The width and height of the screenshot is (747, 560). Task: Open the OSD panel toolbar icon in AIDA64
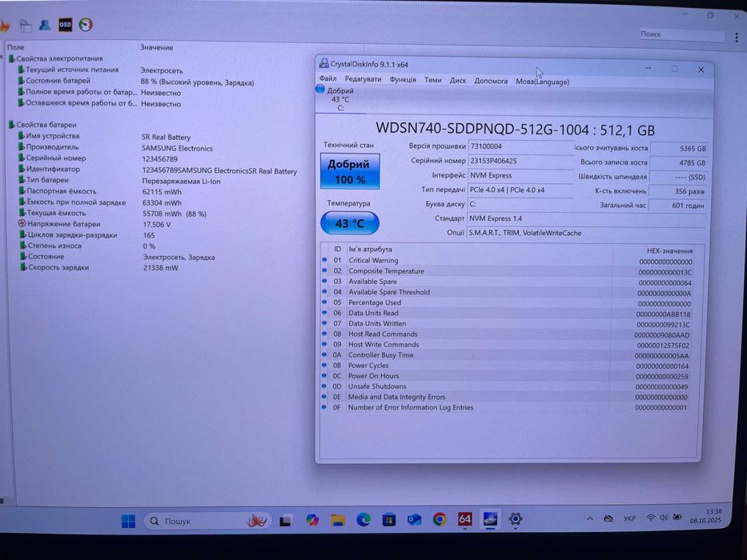tap(66, 25)
